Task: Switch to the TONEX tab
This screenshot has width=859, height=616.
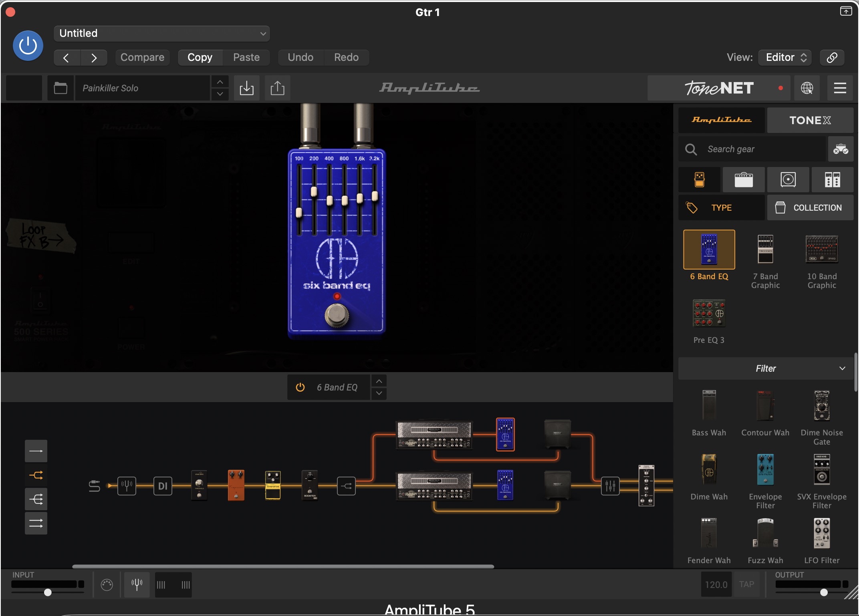Action: [x=810, y=120]
